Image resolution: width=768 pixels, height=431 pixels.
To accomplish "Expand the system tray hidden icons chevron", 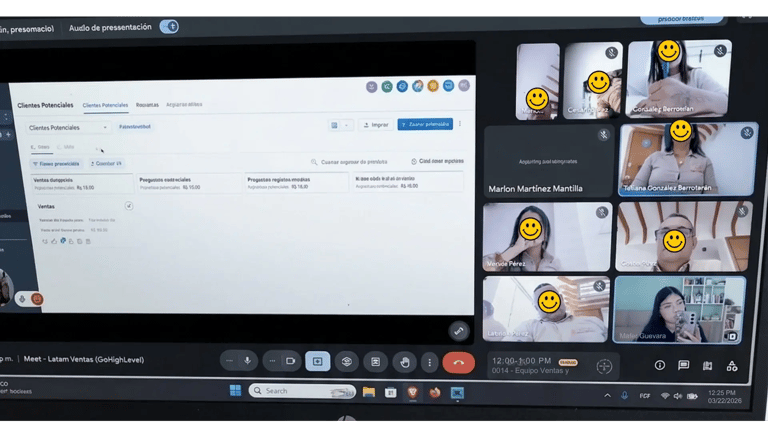I will click(607, 395).
